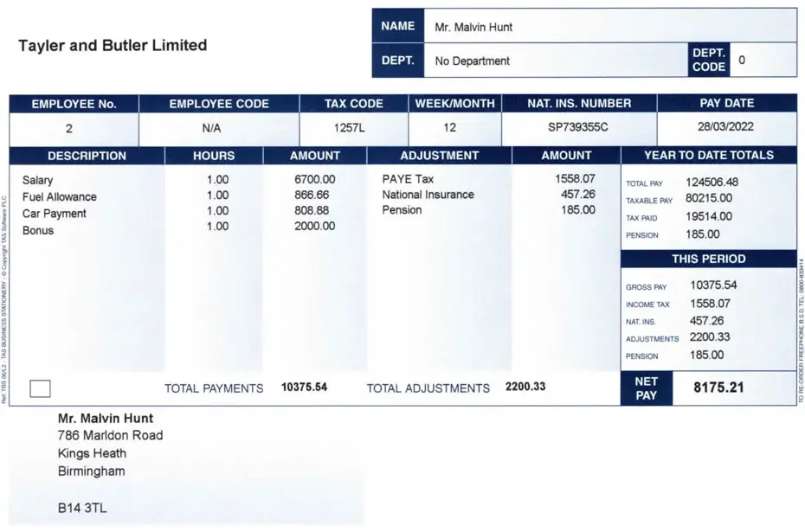
Task: Select the Salary description row
Action: tap(37, 180)
